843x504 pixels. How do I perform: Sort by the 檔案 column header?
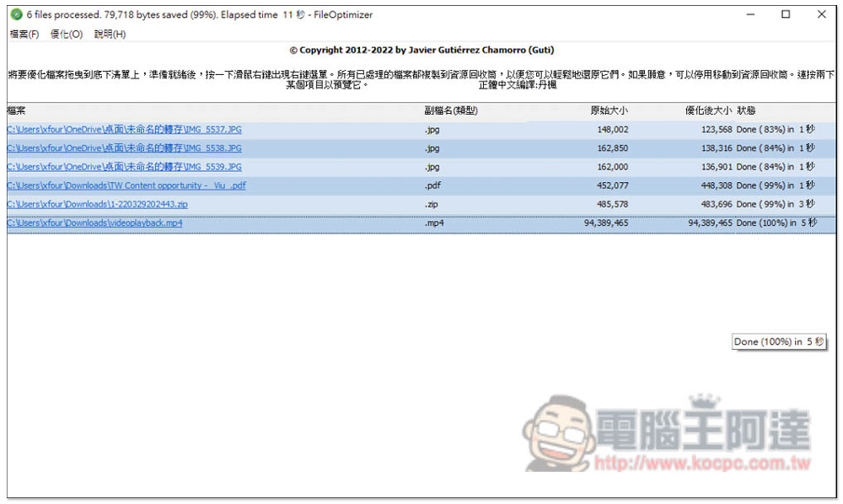16,110
